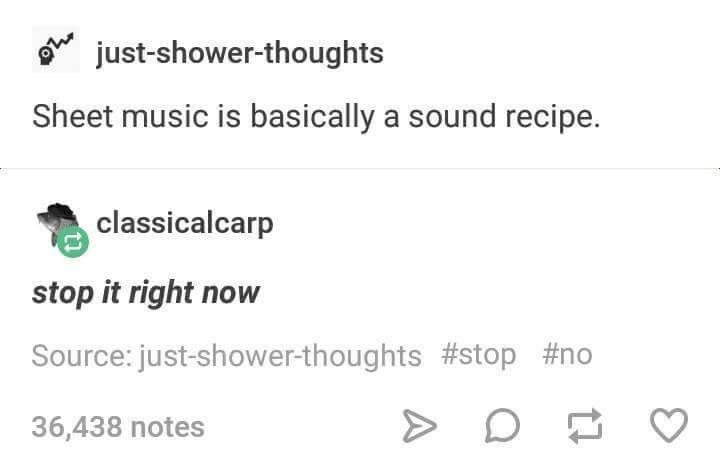This screenshot has width=720, height=465.
Task: Open the just-shower-thoughts avatar image
Action: (56, 50)
